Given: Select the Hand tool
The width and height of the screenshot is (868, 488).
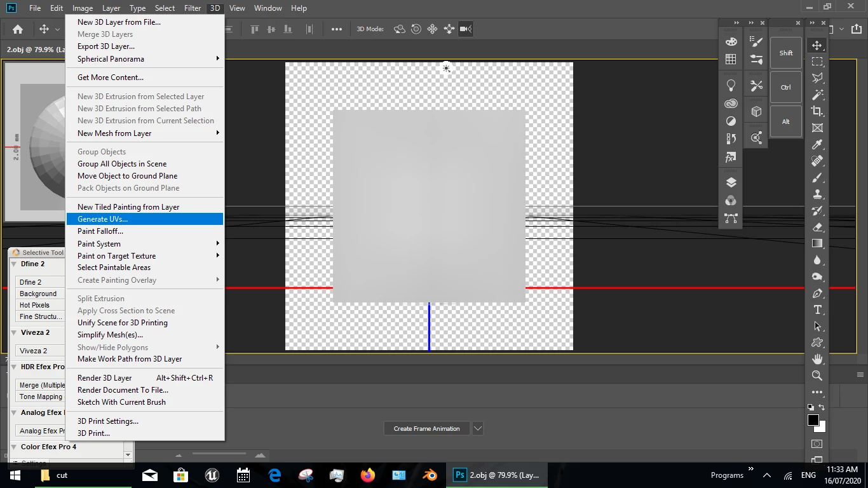Looking at the screenshot, I should 817,359.
